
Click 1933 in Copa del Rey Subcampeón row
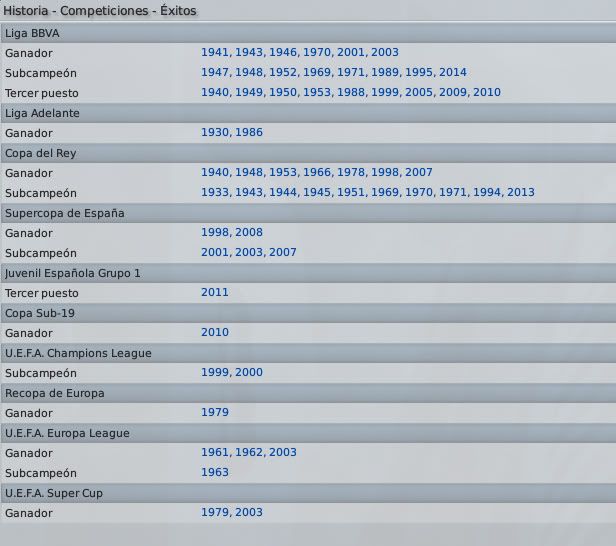click(215, 192)
